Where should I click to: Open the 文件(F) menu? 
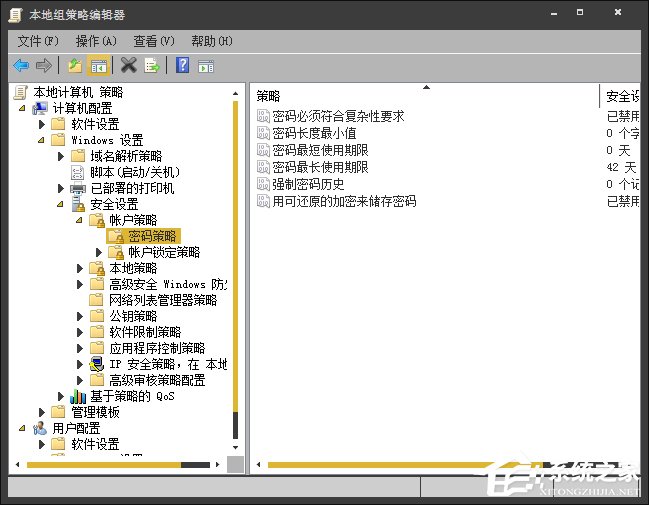38,41
